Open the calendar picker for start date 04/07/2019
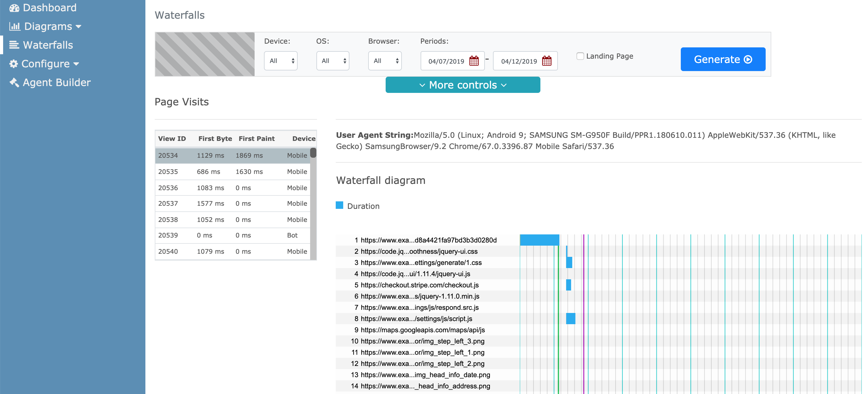The image size is (868, 394). [473, 61]
